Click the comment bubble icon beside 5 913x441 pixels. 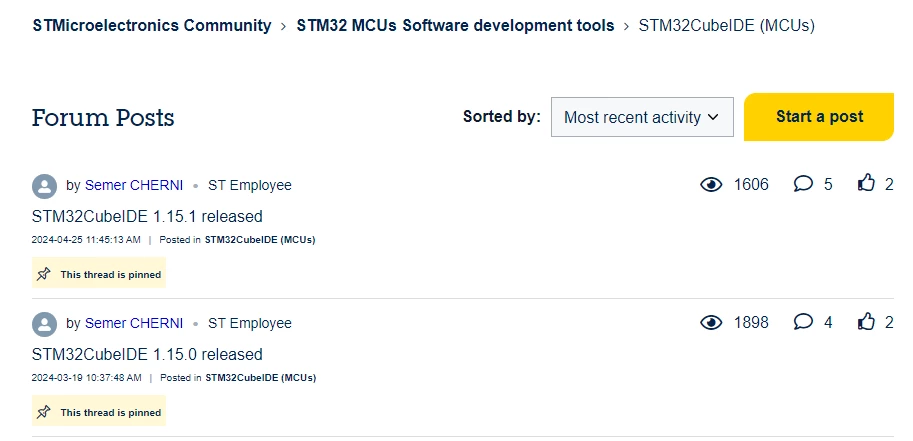coord(803,184)
